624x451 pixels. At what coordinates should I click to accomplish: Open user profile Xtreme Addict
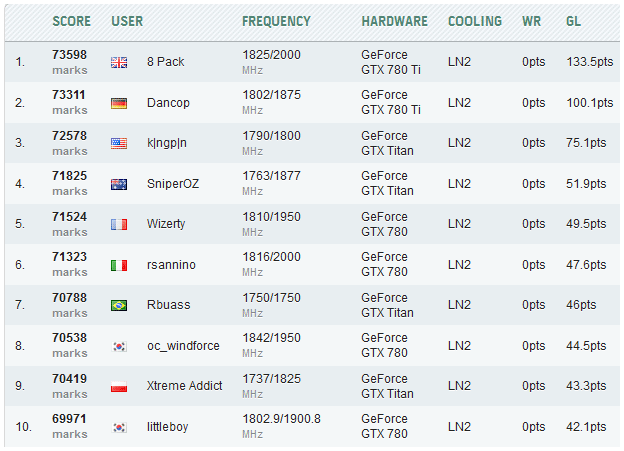click(185, 386)
